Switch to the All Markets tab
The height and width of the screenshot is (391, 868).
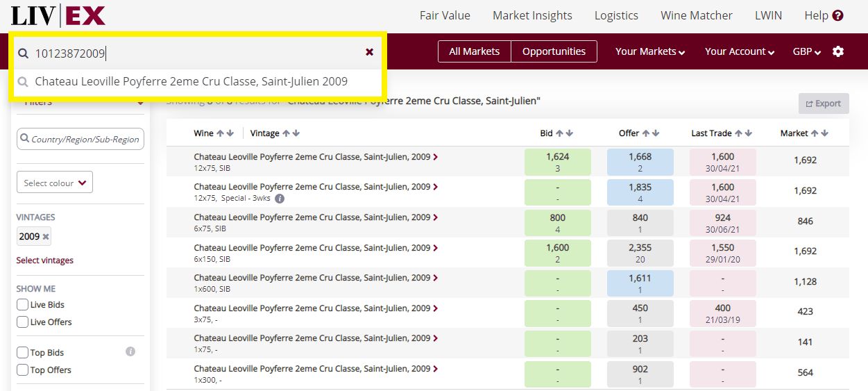[x=475, y=51]
